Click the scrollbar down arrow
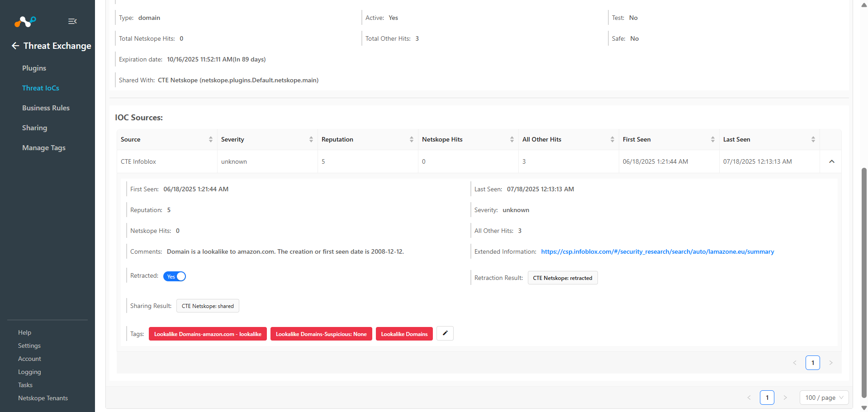Screen dimensions: 868x412 864,407
